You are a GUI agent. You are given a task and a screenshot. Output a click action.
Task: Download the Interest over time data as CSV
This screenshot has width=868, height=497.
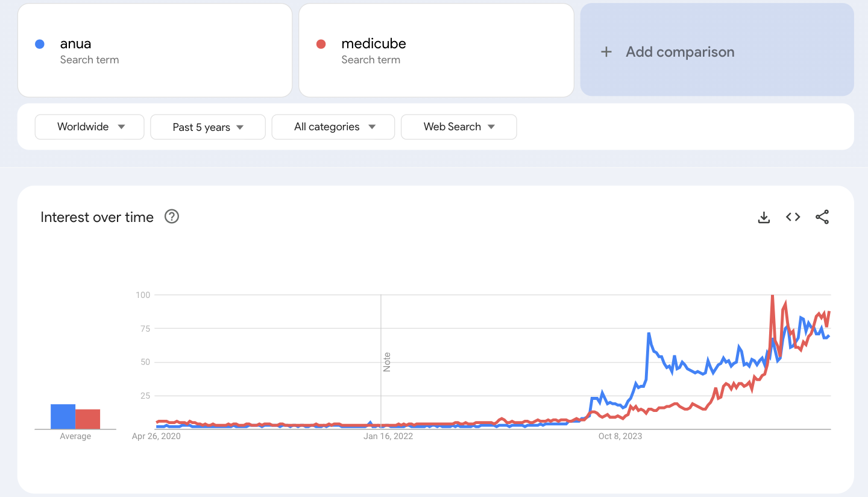point(764,217)
